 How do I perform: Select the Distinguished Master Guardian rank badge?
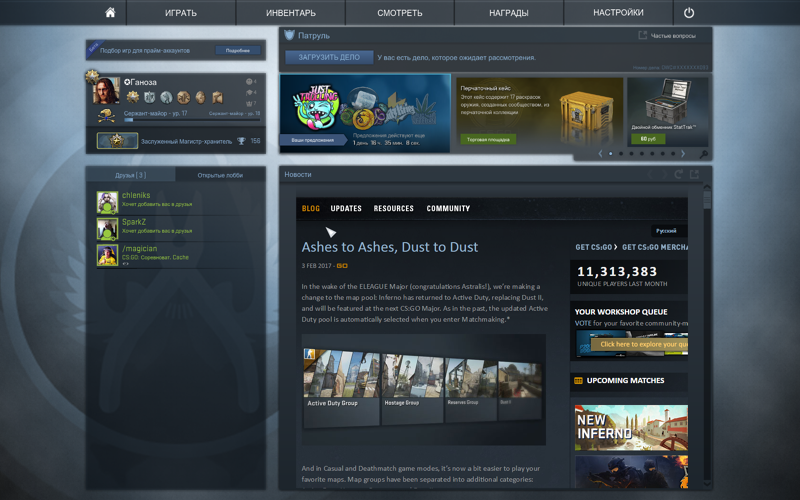coord(117,141)
